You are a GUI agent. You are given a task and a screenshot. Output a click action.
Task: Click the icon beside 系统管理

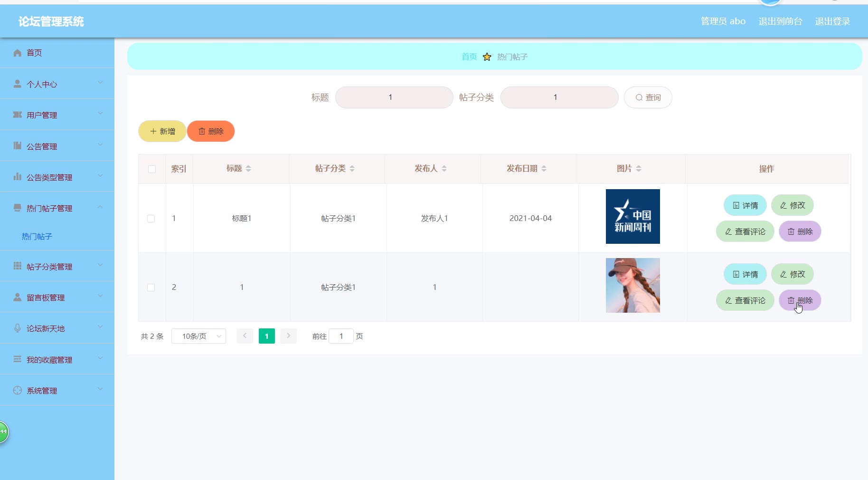click(18, 390)
